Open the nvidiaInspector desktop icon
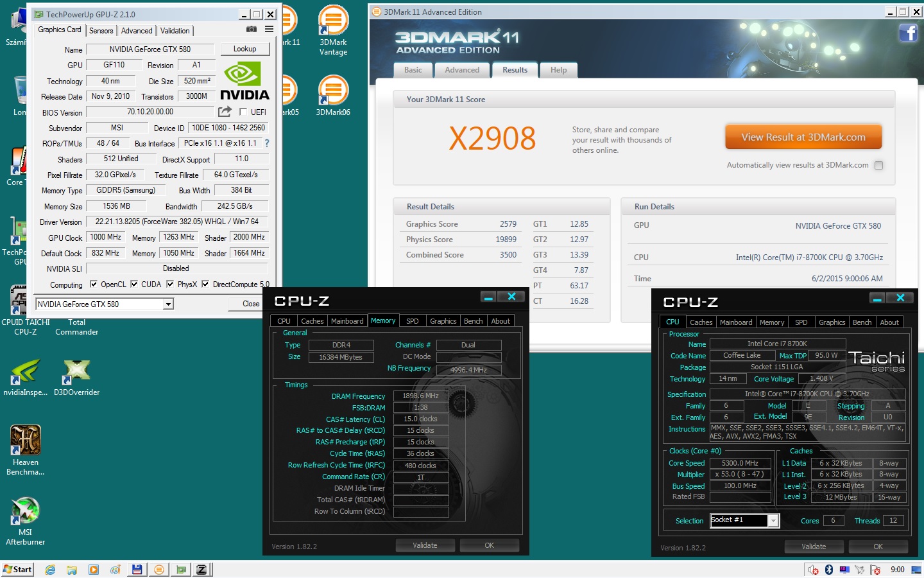This screenshot has width=924, height=578. click(x=26, y=378)
